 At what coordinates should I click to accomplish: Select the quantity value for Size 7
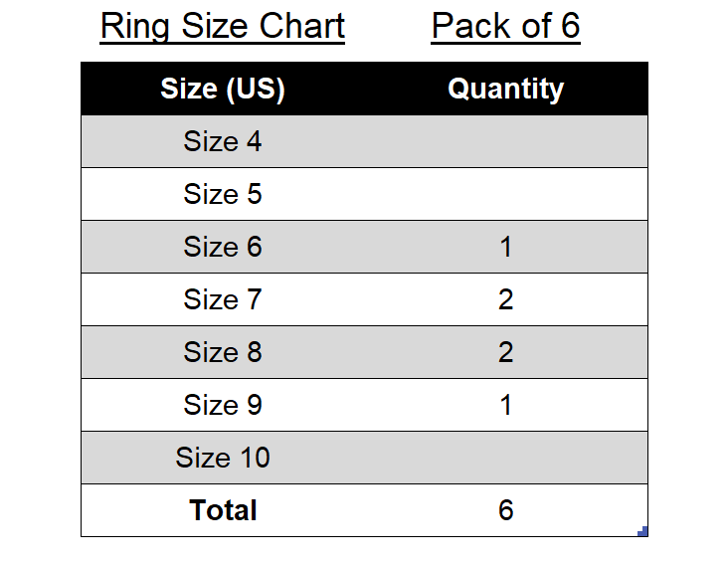click(x=505, y=299)
